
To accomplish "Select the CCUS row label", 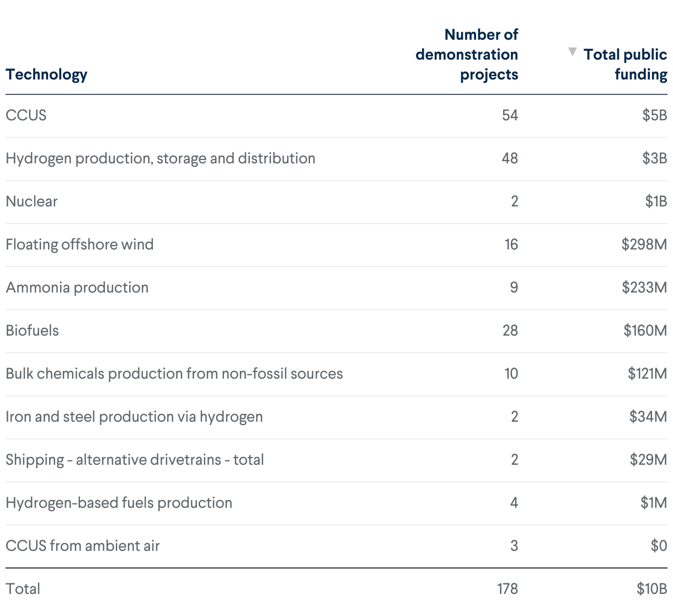I will [26, 115].
